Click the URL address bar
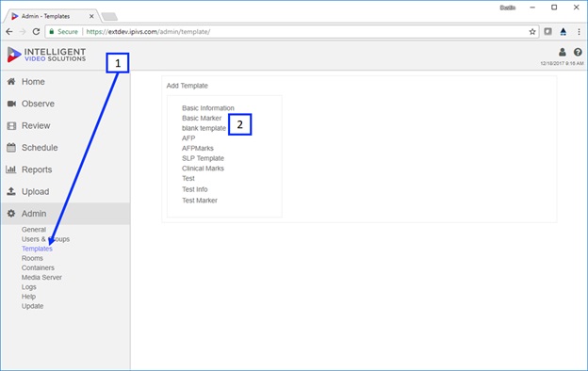 coord(292,32)
